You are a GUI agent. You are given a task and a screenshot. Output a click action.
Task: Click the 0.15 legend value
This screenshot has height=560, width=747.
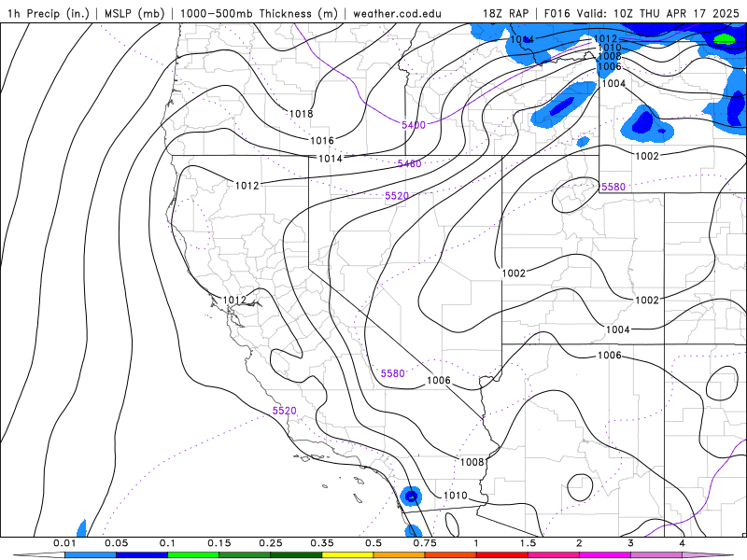(219, 543)
